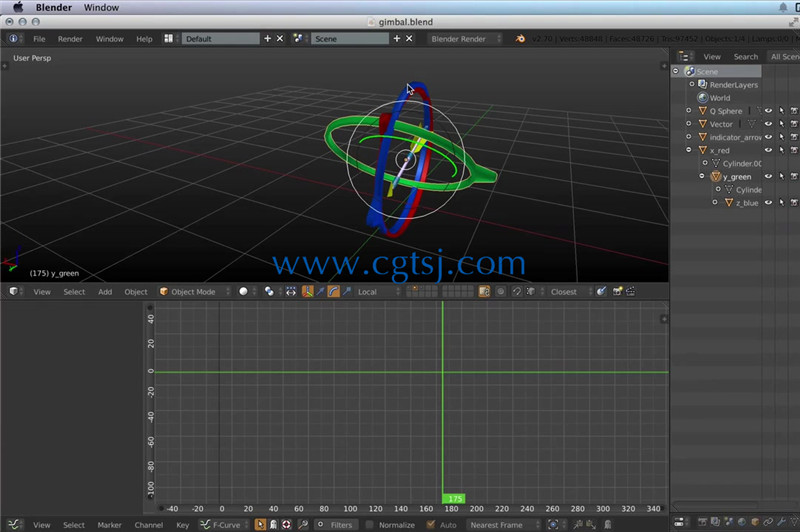Click the search filter magnifier icon in Graph Editor

point(303,524)
